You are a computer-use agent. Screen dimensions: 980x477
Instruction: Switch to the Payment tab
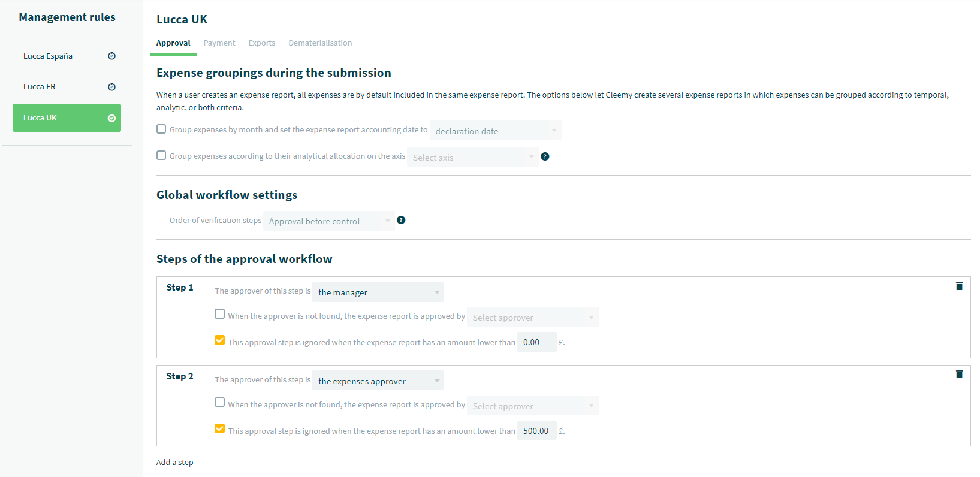[219, 43]
